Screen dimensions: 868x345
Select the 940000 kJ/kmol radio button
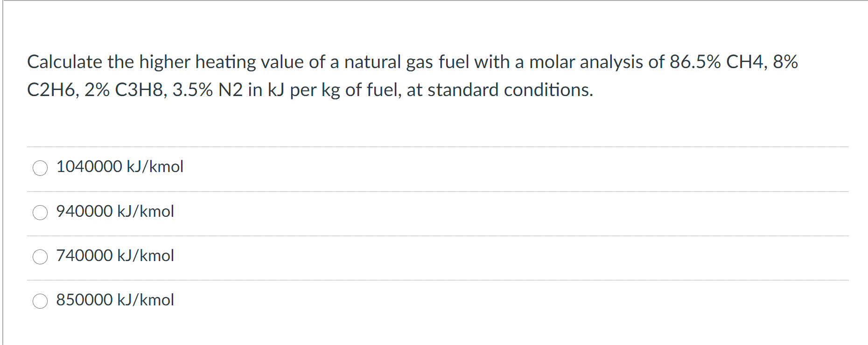pyautogui.click(x=41, y=213)
